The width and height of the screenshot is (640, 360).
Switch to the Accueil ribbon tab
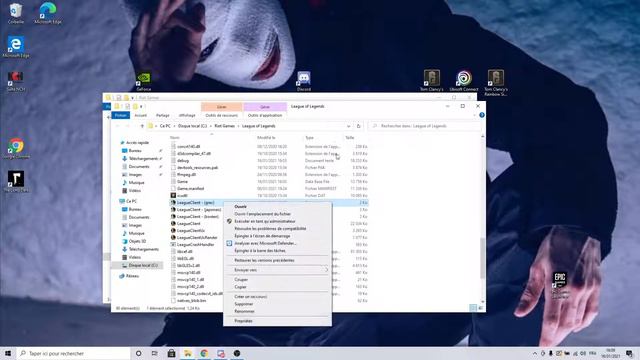(x=140, y=116)
